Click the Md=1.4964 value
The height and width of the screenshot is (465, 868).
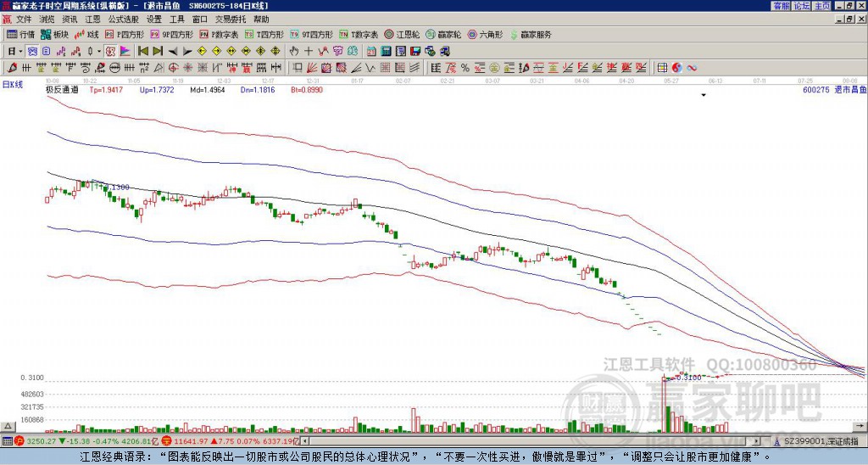pyautogui.click(x=208, y=89)
